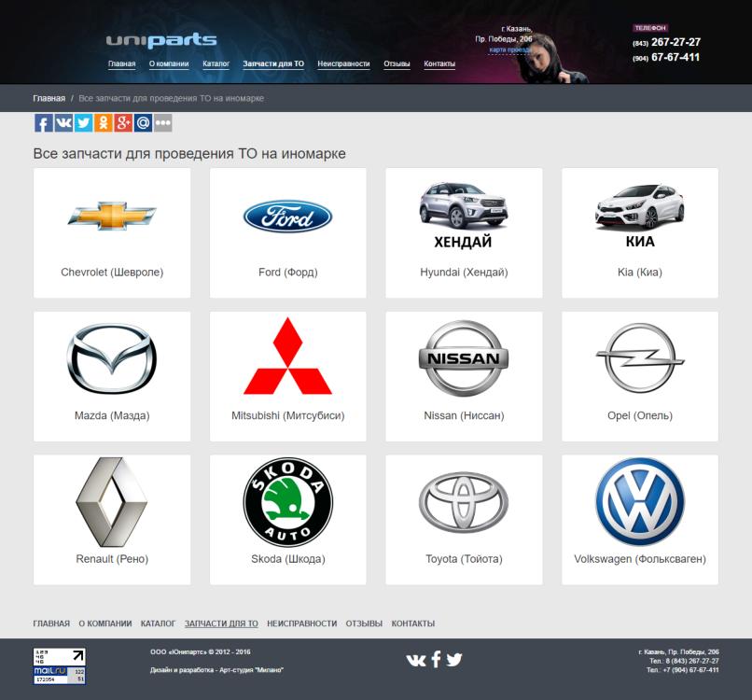Viewport: 752px width, 700px height.
Task: Click the footer Twitter bird icon
Action: [454, 659]
